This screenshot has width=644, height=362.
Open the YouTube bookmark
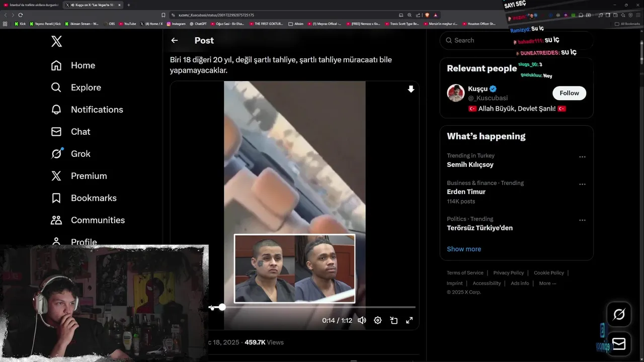127,24
